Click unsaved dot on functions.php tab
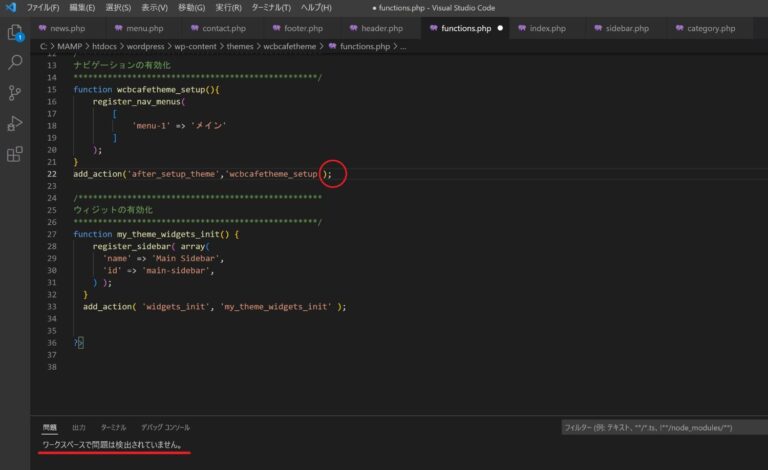 pyautogui.click(x=500, y=28)
